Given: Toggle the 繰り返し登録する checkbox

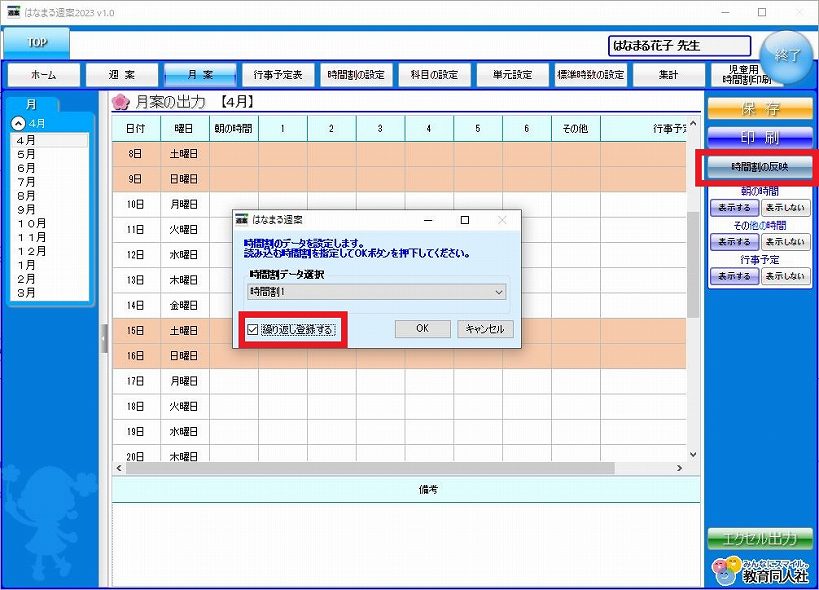Looking at the screenshot, I should click(x=253, y=329).
